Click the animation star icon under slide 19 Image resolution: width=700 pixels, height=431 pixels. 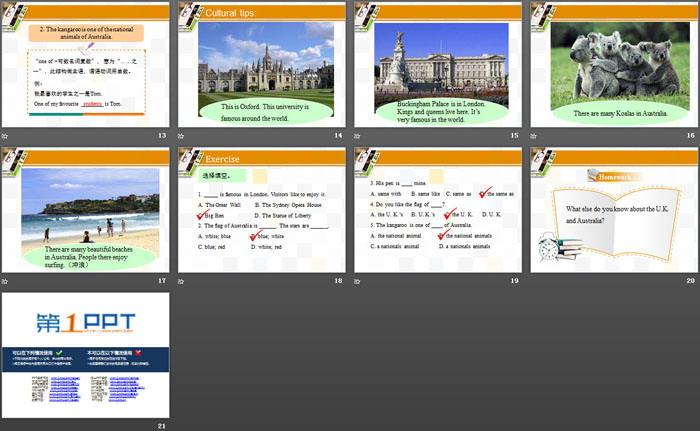[357, 281]
